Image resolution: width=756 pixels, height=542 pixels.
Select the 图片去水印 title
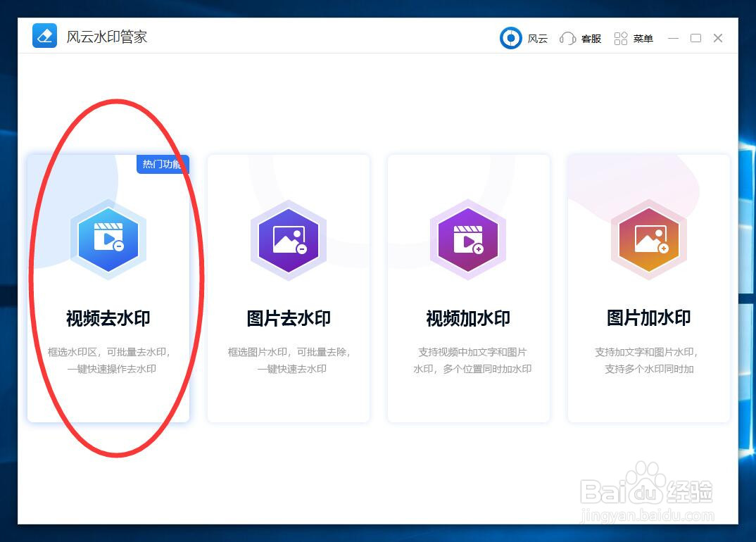point(289,318)
